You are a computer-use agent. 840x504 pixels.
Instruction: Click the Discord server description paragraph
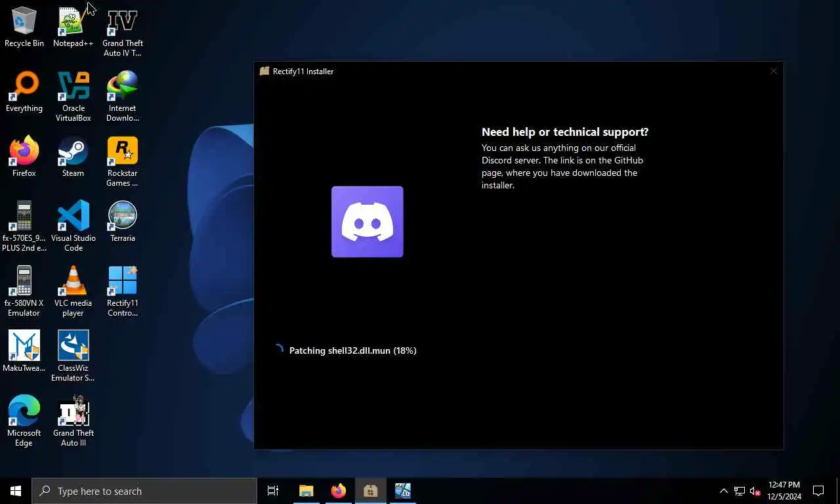562,167
